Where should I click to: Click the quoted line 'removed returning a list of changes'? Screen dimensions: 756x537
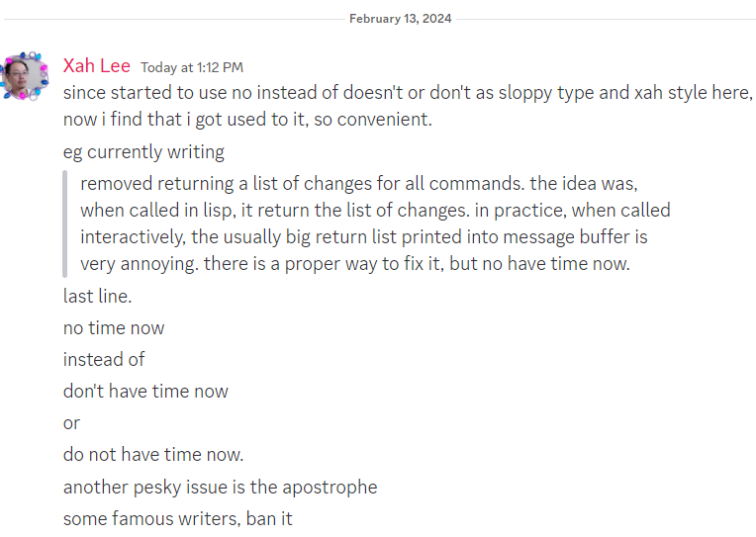359,183
